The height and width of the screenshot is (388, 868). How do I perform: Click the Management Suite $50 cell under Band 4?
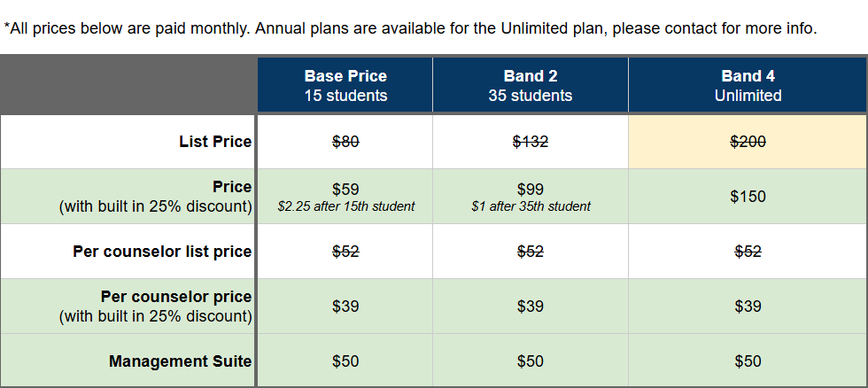(748, 361)
